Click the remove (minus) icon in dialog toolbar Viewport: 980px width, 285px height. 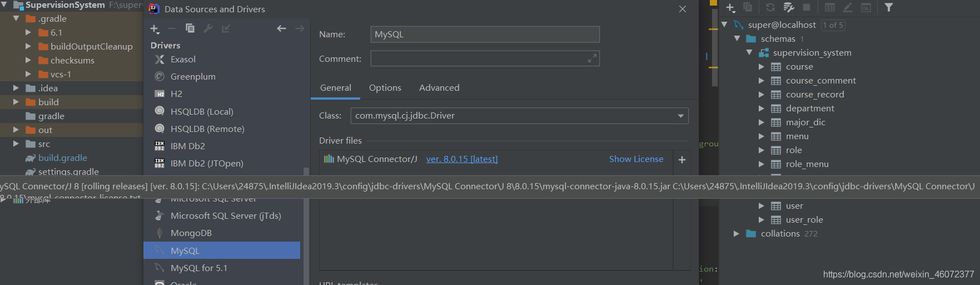tap(172, 28)
